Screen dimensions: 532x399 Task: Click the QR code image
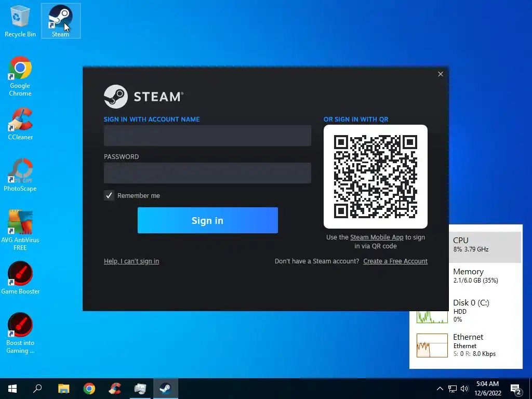pos(375,177)
